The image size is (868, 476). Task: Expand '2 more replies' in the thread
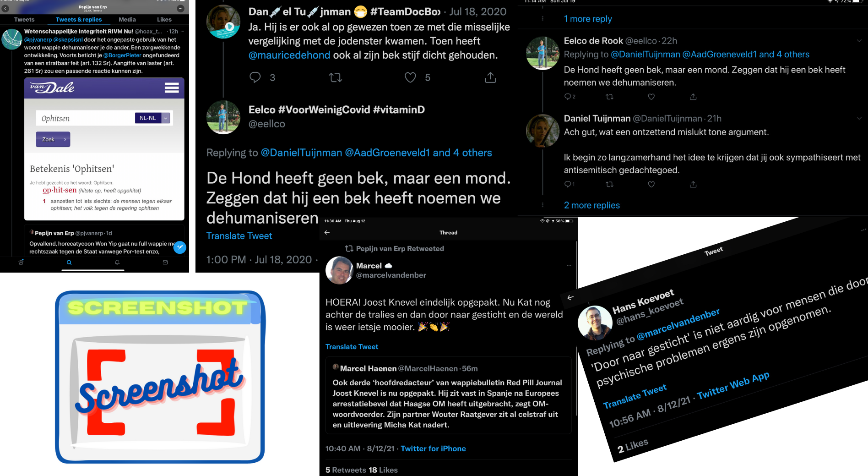[x=591, y=205]
